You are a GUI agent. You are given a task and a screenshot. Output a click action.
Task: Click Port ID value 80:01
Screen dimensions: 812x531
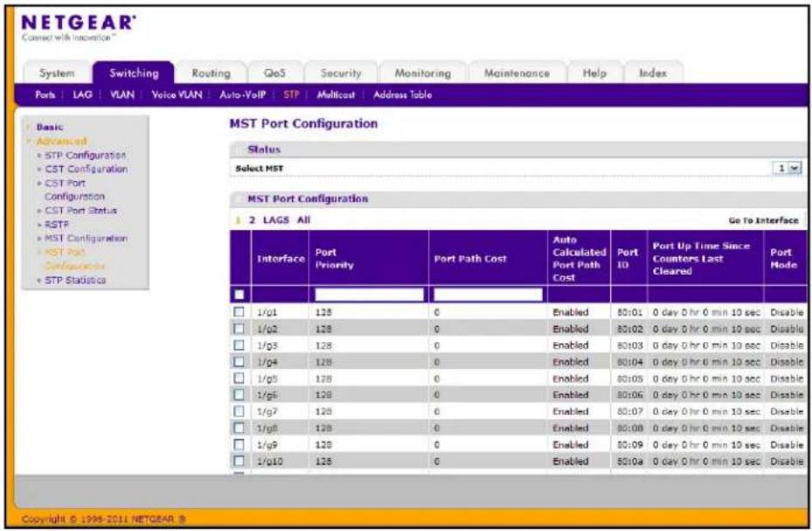[x=629, y=312]
